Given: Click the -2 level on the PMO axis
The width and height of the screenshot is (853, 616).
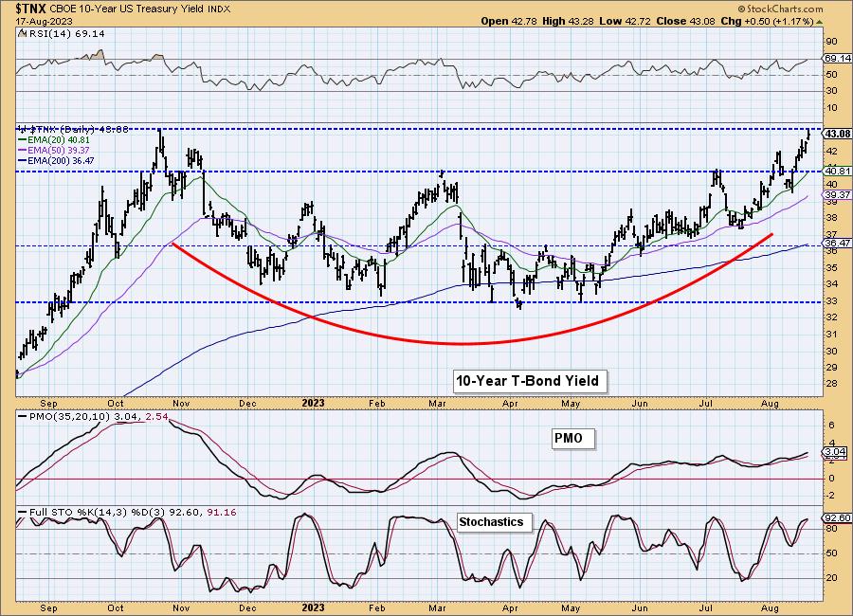Looking at the screenshot, I should point(830,496).
